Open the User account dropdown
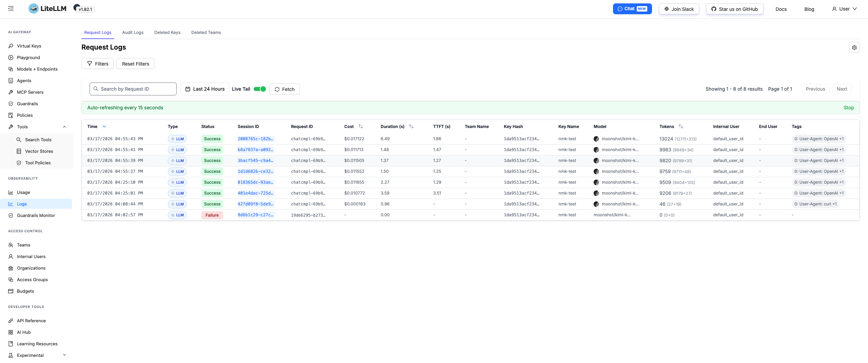This screenshot has height=363, width=868. (844, 9)
